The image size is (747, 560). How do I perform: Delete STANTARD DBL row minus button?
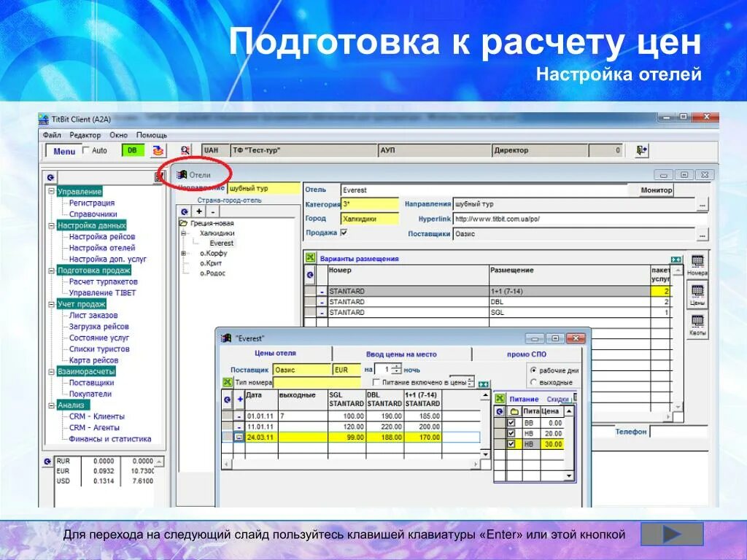[x=322, y=302]
